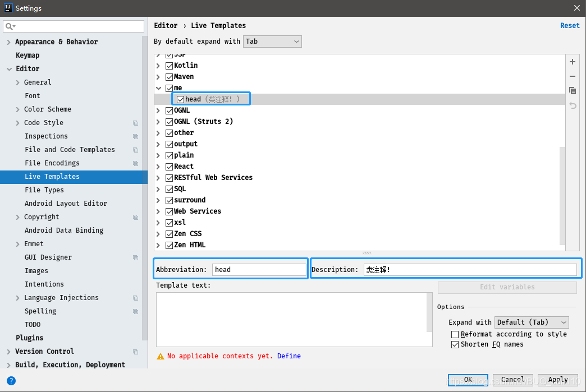Click inside the Abbreviation text field
This screenshot has width=586, height=392.
259,270
